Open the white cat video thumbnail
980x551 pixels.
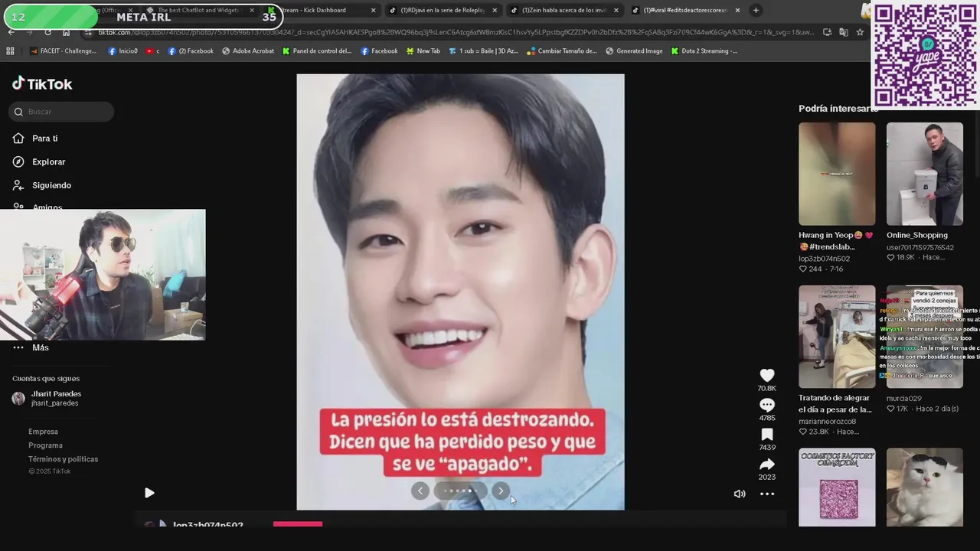(x=925, y=487)
